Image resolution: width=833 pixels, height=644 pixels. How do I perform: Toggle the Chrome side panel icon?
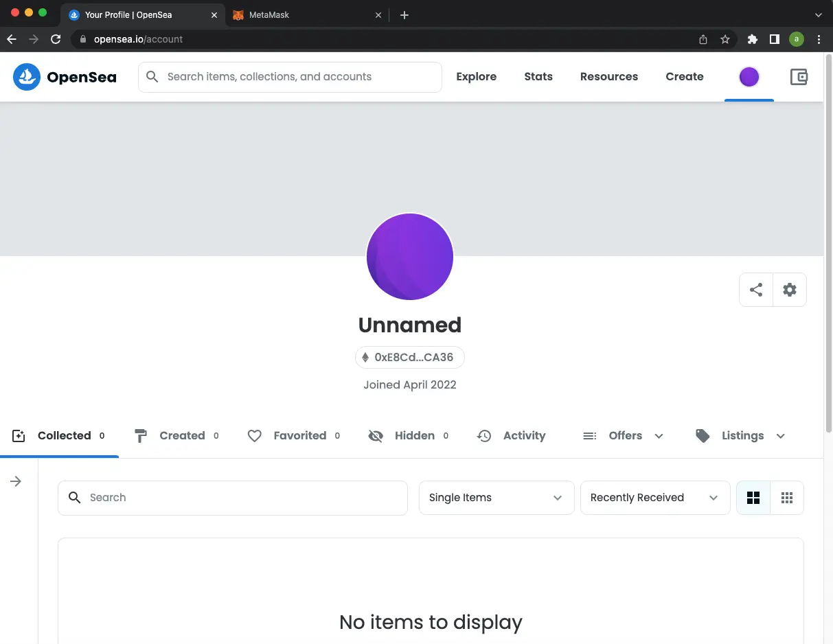(775, 39)
